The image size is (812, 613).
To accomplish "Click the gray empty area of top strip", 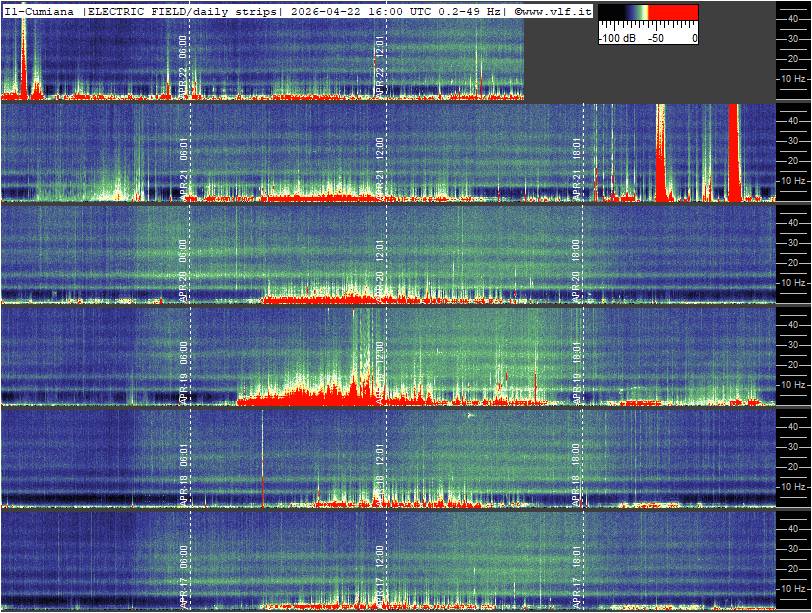I will [650, 75].
